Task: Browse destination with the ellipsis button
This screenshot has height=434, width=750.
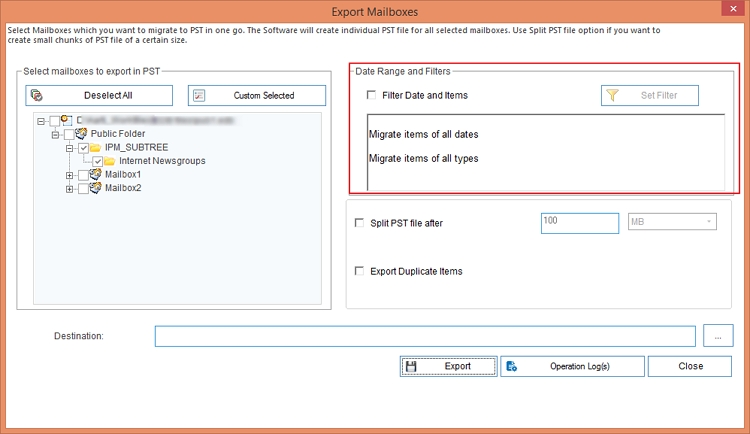Action: [718, 336]
